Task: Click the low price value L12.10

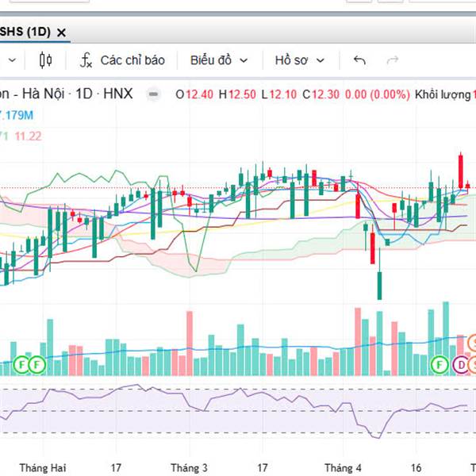Action: [279, 94]
